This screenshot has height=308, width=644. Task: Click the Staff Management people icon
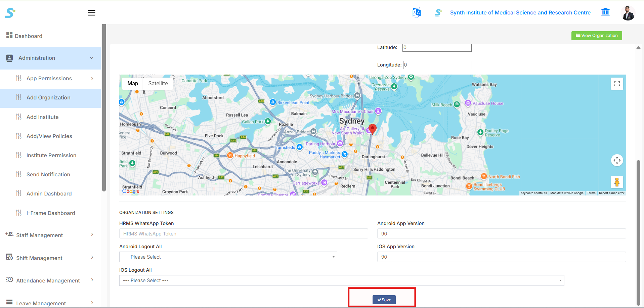[x=9, y=234]
